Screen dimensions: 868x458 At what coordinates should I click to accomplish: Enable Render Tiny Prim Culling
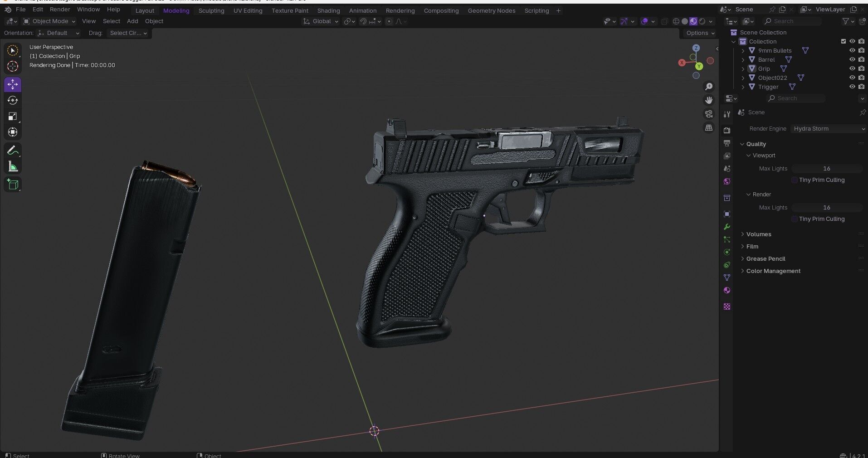click(x=795, y=219)
